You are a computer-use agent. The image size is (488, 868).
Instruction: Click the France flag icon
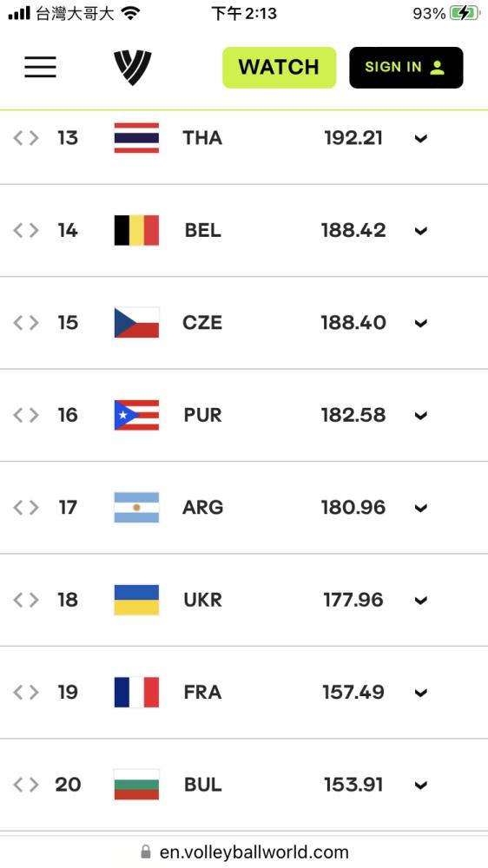[136, 692]
